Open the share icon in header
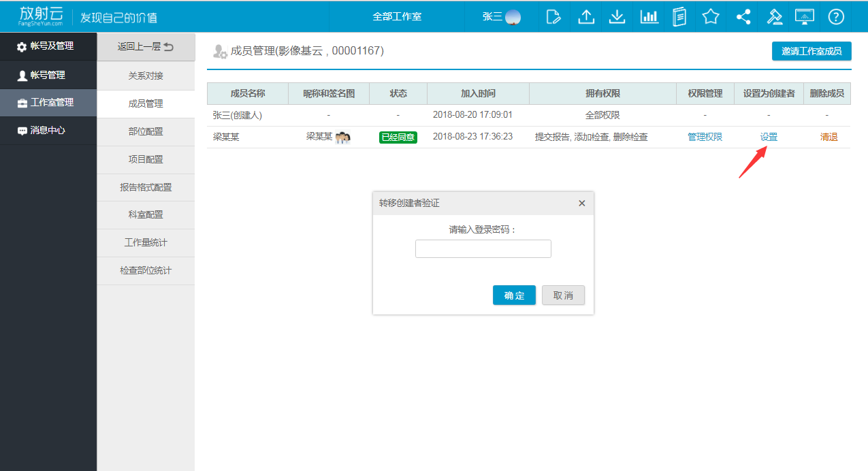The height and width of the screenshot is (471, 868). coord(743,16)
